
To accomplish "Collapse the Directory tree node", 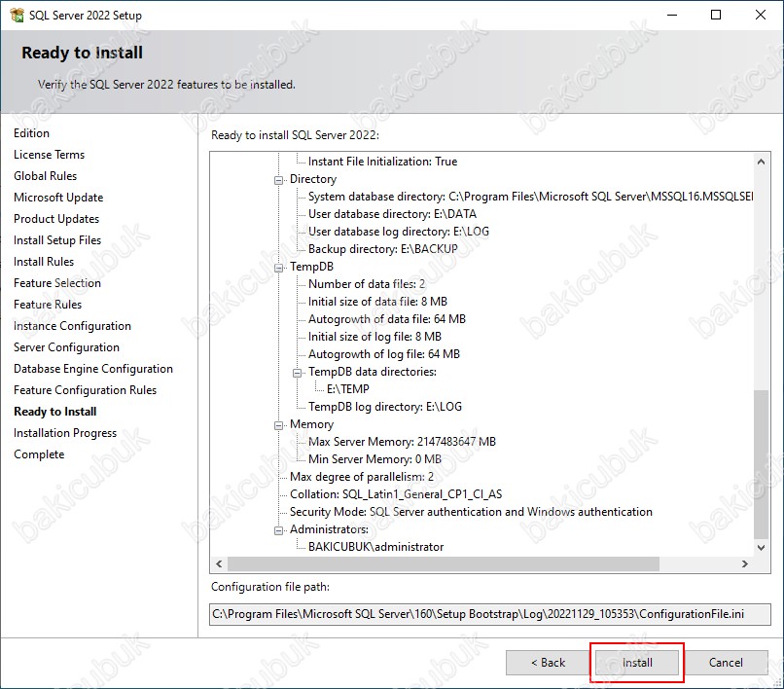I will (x=278, y=180).
